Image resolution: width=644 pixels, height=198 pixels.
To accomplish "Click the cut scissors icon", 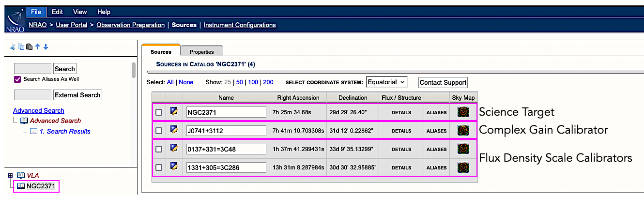I will pos(13,47).
